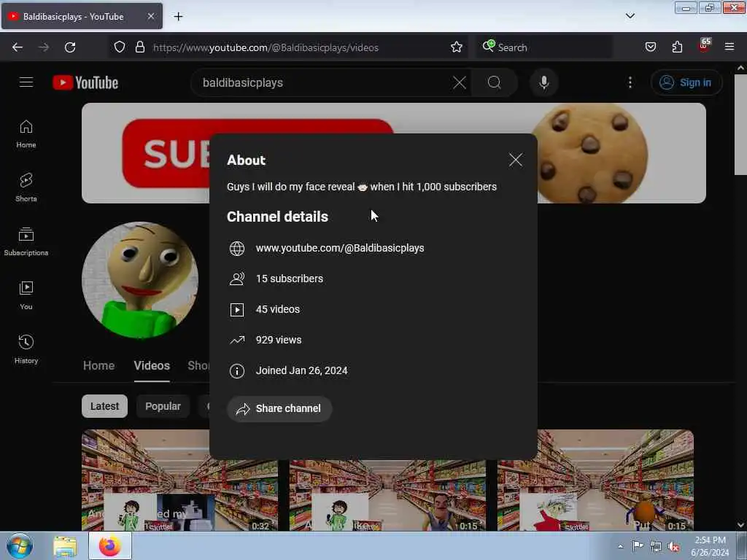
Task: Click the network tray icon
Action: point(656,546)
